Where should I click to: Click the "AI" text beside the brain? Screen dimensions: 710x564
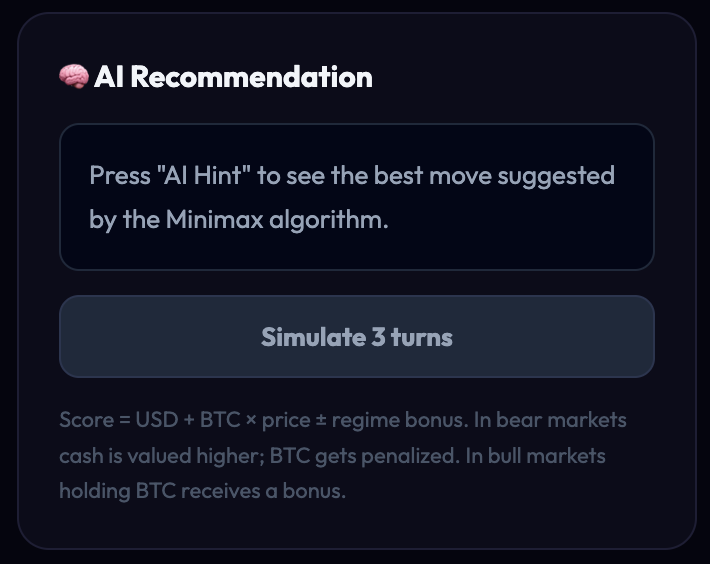pos(108,77)
